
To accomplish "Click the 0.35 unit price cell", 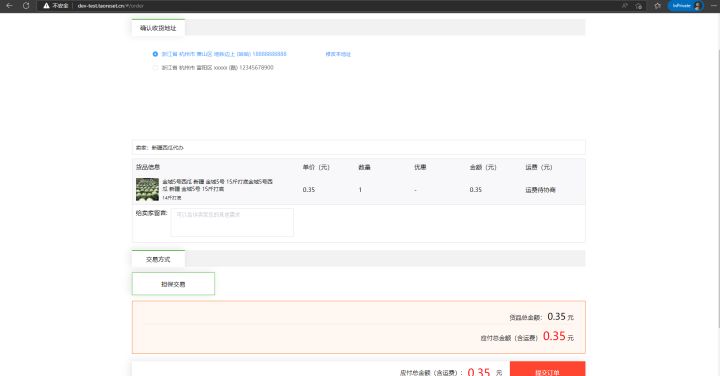I will point(309,190).
